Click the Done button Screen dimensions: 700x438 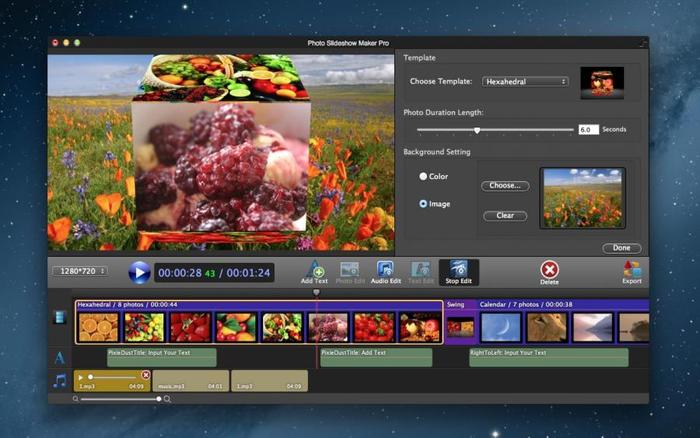tap(621, 248)
